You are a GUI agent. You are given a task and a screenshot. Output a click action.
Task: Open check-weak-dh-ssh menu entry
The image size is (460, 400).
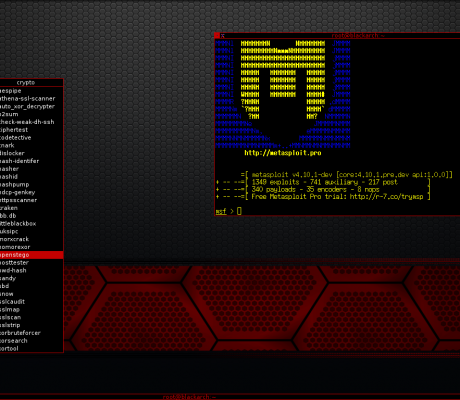(x=31, y=122)
